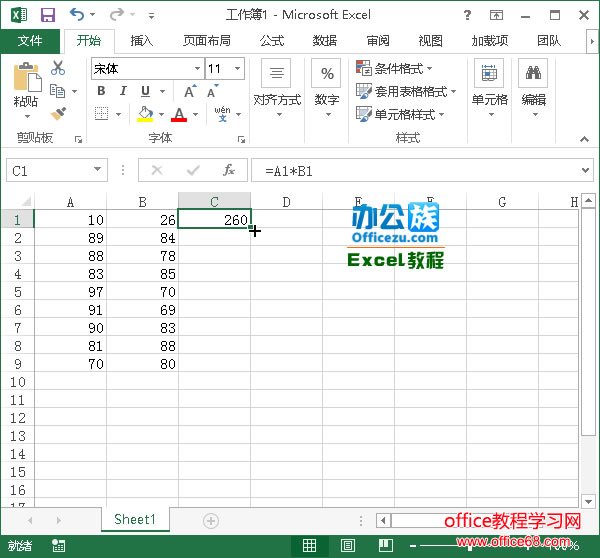Open Conditional Formatting menu

[x=394, y=69]
